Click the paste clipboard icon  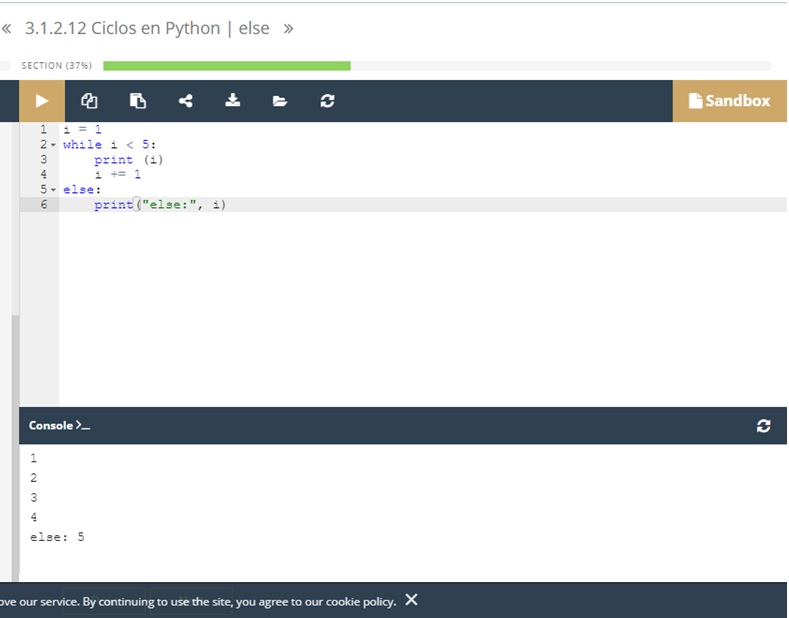(138, 101)
